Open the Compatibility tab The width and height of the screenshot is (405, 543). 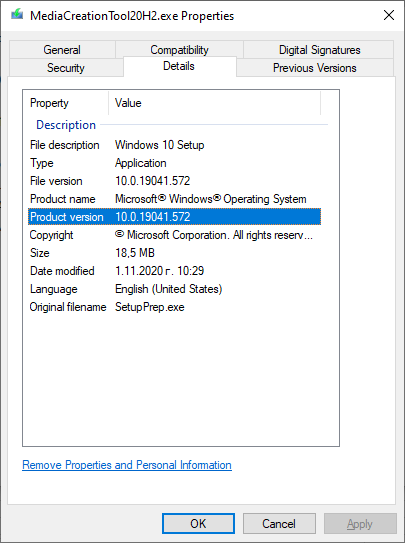point(179,50)
